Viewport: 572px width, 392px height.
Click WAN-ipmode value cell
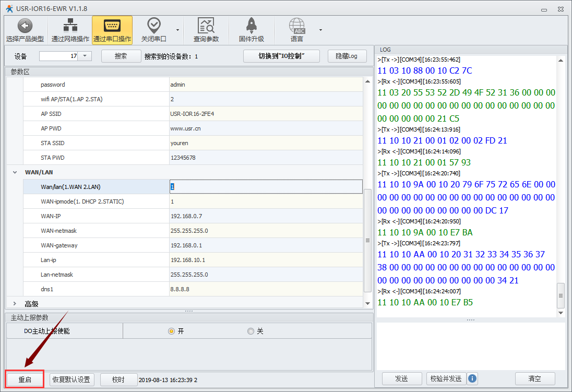coord(266,201)
